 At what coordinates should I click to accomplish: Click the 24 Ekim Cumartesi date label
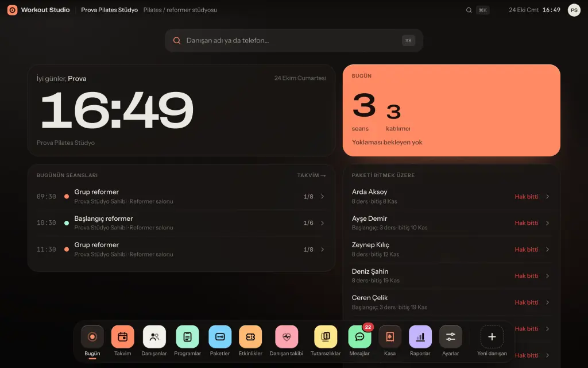click(300, 78)
